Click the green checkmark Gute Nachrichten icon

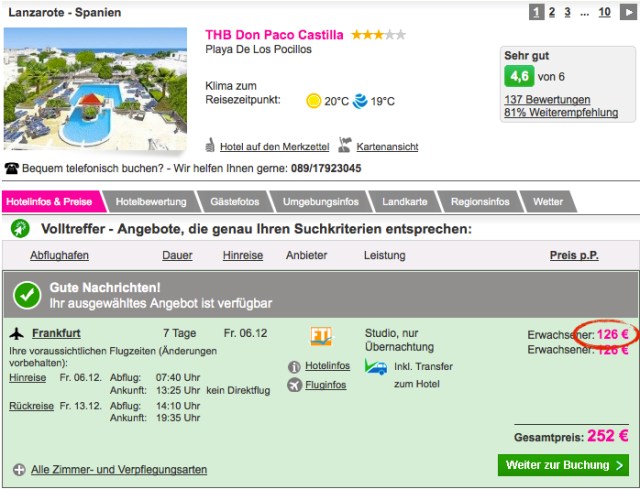click(x=27, y=295)
